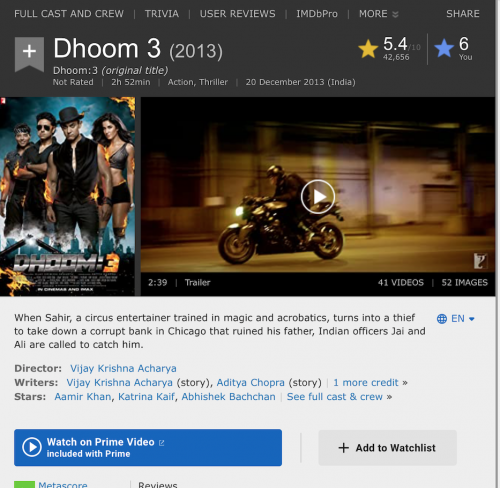This screenshot has width=500, height=488.
Task: Open the FULL CAST AND CREW tab
Action: pos(69,14)
